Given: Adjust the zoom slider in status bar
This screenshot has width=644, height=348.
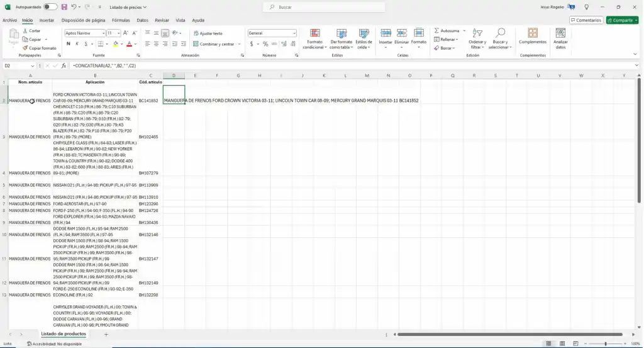Looking at the screenshot, I should [x=606, y=344].
